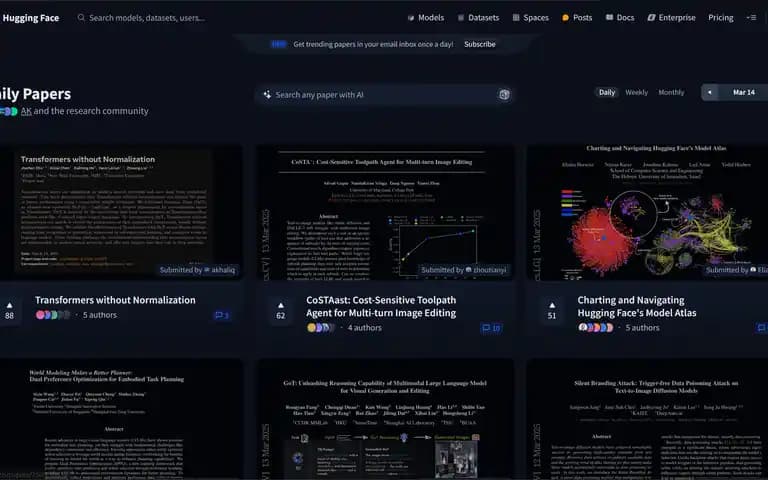
Task: Click Subscribe for trending papers email
Action: click(480, 44)
